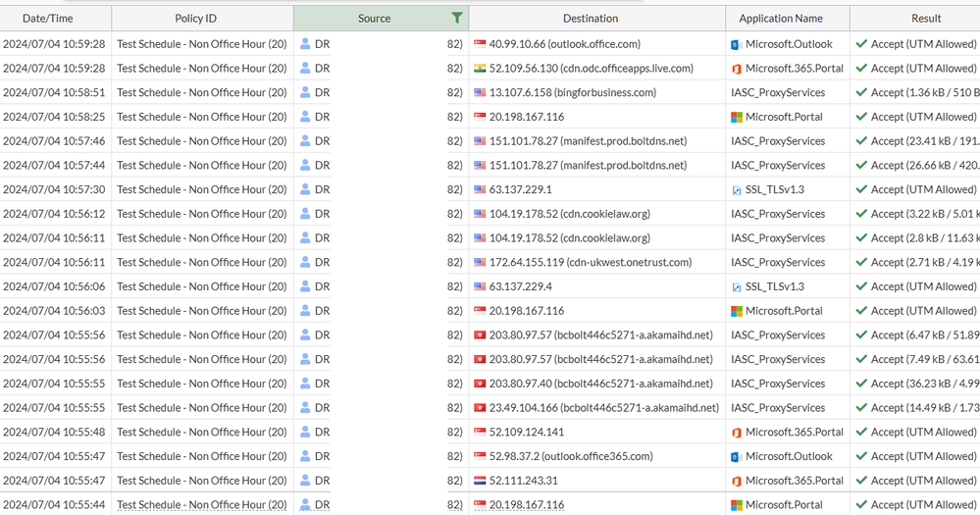Click the Microsoft logo icon in 10:58:25 row
The image size is (980, 515).
[x=737, y=117]
